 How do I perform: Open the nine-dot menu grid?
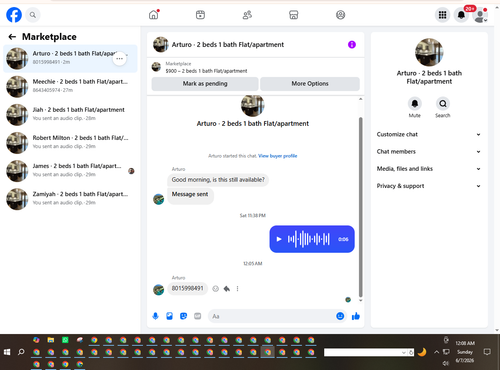tap(442, 15)
